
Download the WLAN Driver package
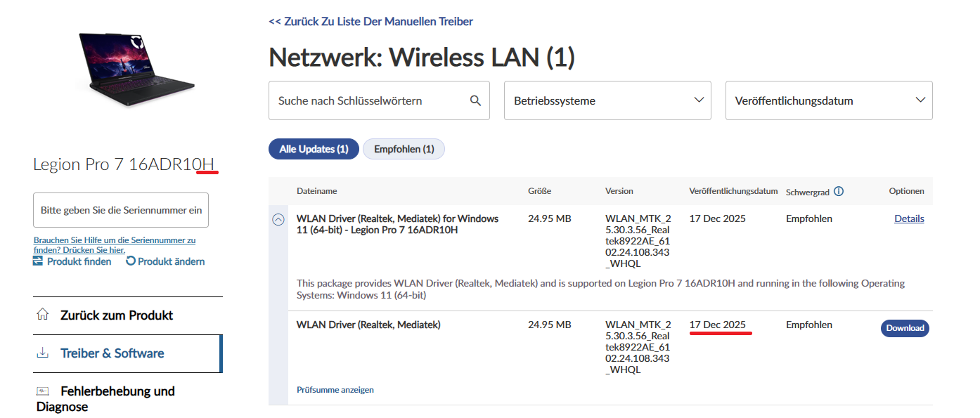coord(905,328)
